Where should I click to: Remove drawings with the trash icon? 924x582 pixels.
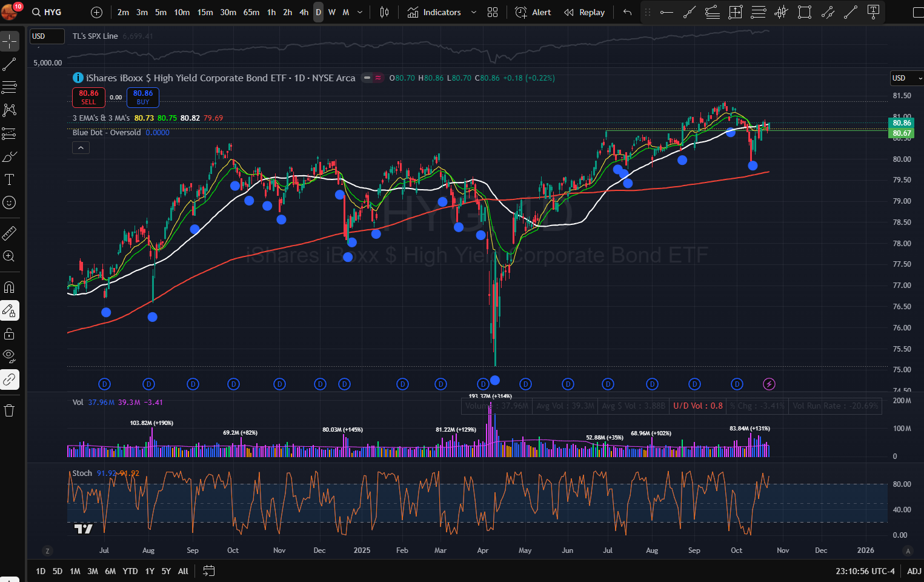tap(9, 410)
